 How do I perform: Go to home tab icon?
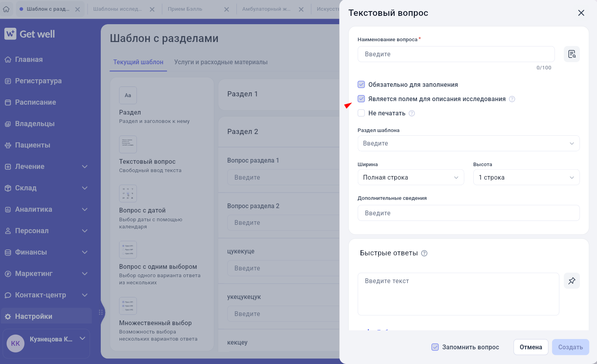(x=6, y=9)
